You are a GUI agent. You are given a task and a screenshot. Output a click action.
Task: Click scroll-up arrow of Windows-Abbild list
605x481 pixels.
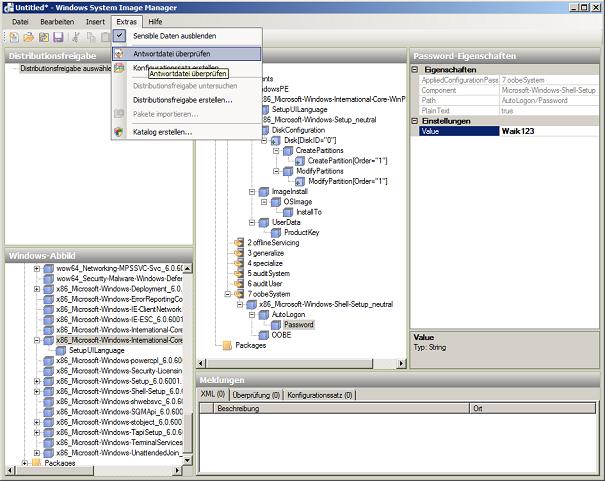[187, 268]
